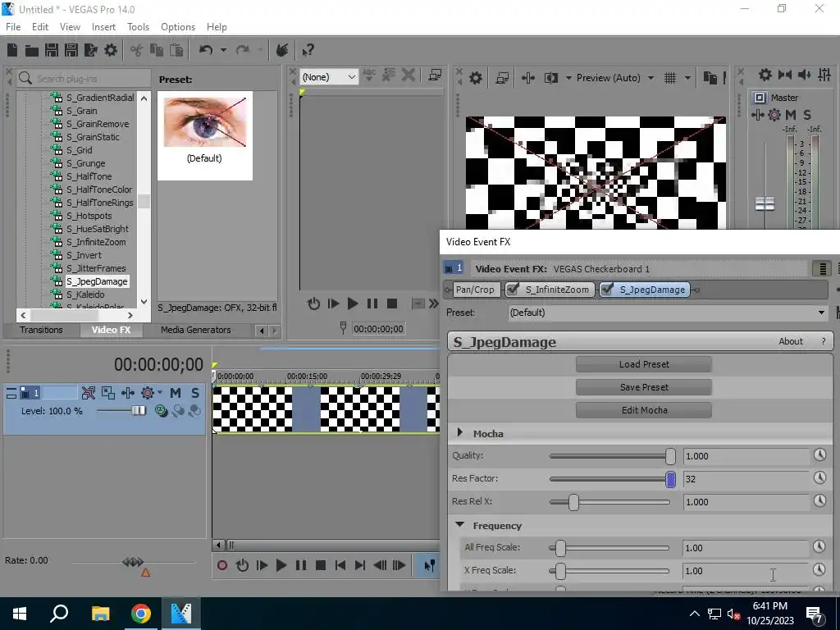The width and height of the screenshot is (840, 630).
Task: Click the Split screen view icon
Action: [x=551, y=78]
